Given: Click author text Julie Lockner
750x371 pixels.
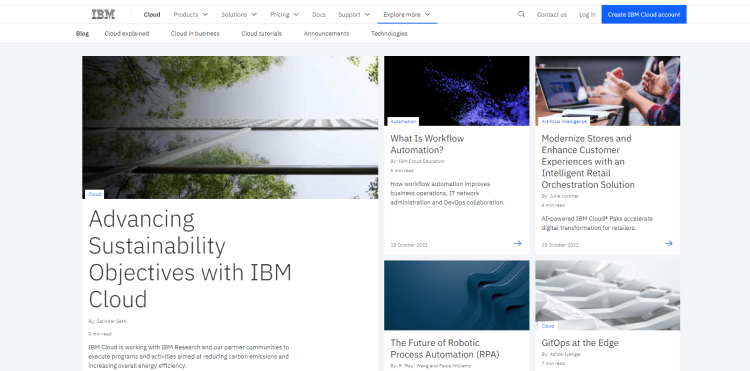Looking at the screenshot, I should click(560, 196).
